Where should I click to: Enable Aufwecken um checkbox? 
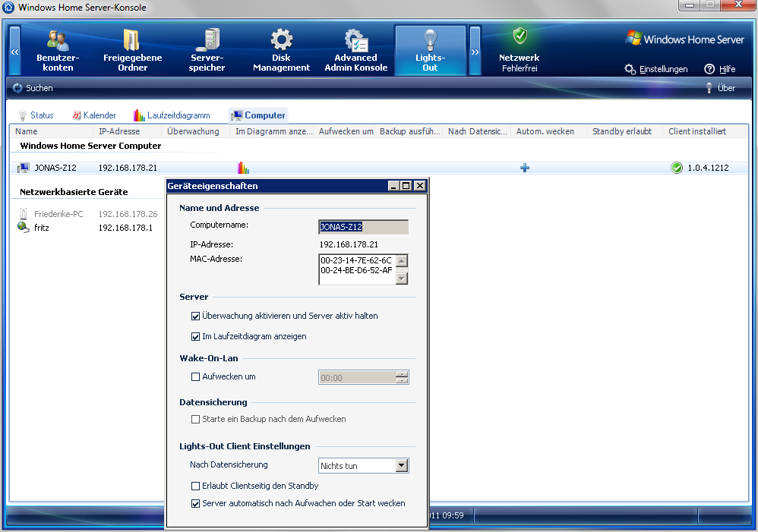click(x=195, y=377)
